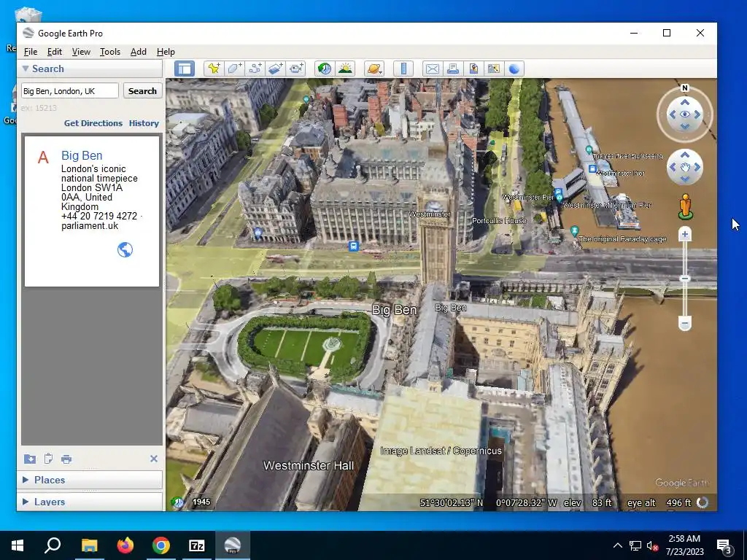Open the Ruler tool
This screenshot has width=747, height=560.
click(x=403, y=69)
